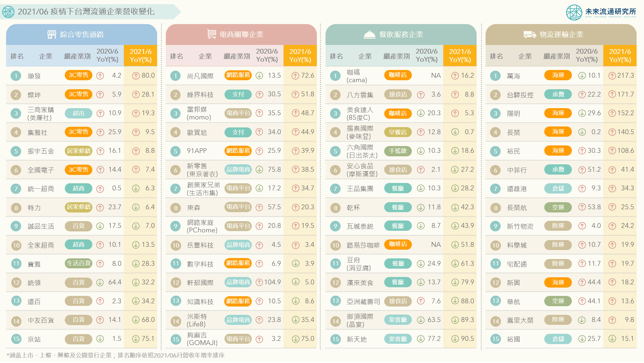Click the company name 陽明
This screenshot has width=644, height=363.
pos(513,114)
